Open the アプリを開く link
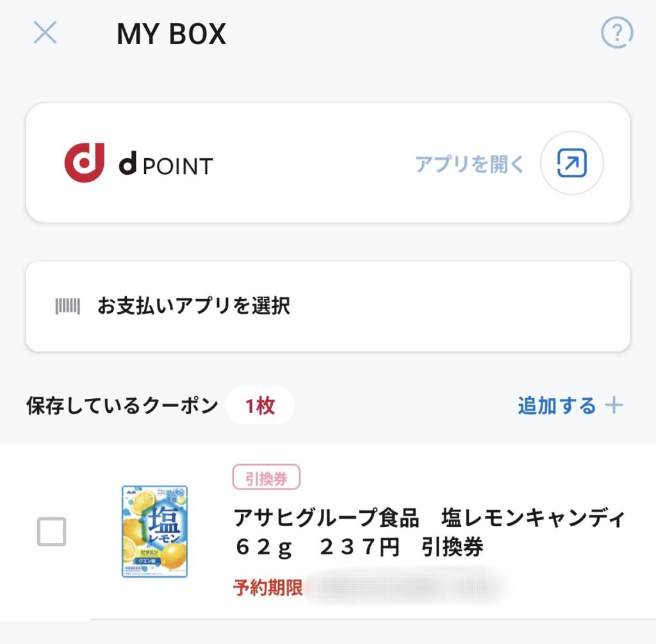This screenshot has height=644, width=656. (470, 163)
